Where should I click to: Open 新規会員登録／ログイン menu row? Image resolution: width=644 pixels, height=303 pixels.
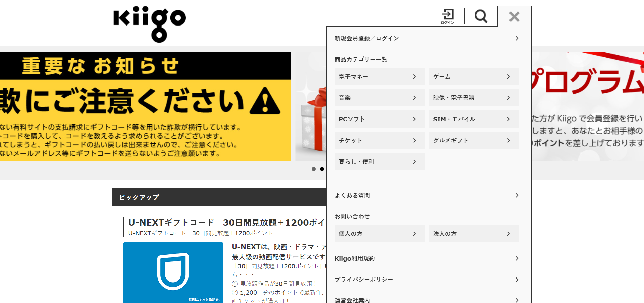tap(429, 38)
